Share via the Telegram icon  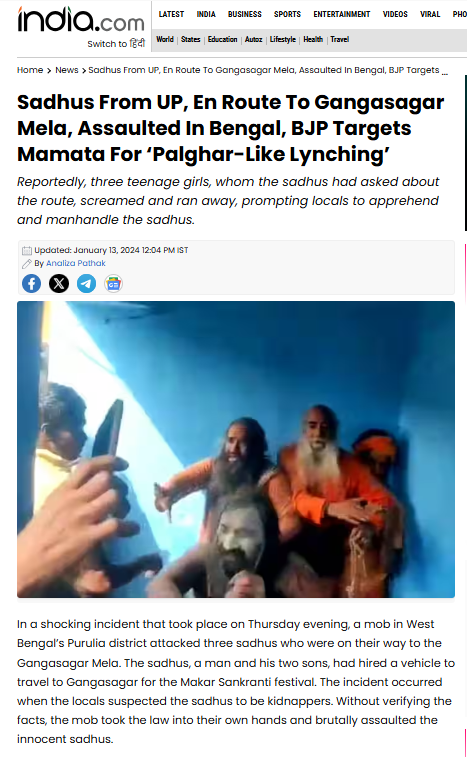(86, 283)
